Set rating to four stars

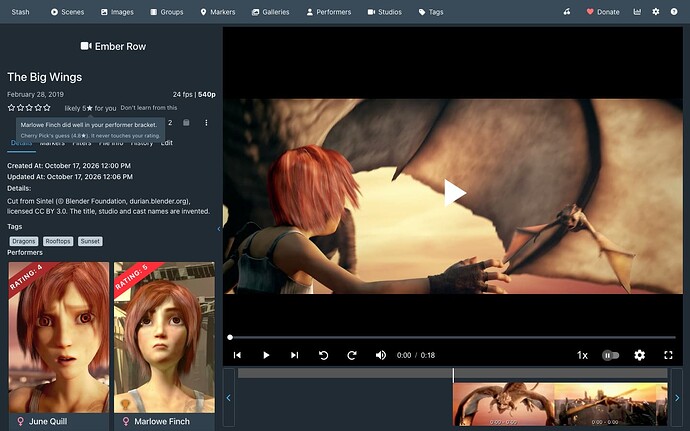click(x=38, y=107)
